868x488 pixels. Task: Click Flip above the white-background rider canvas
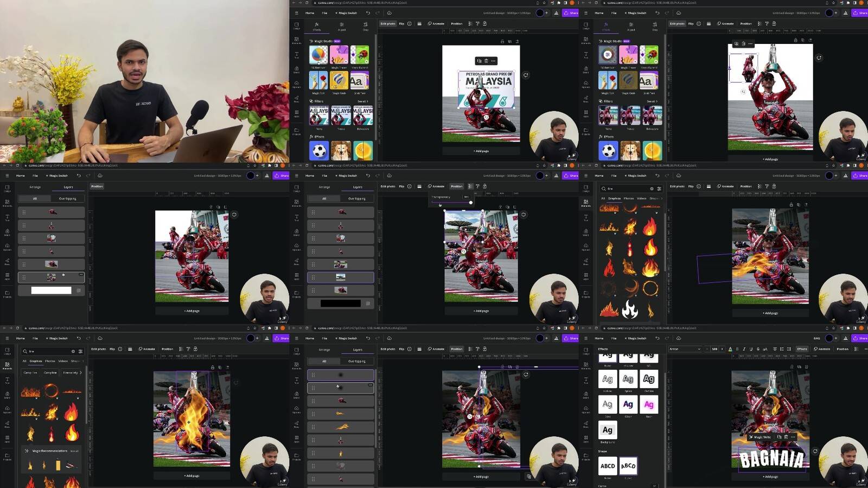[x=691, y=24]
